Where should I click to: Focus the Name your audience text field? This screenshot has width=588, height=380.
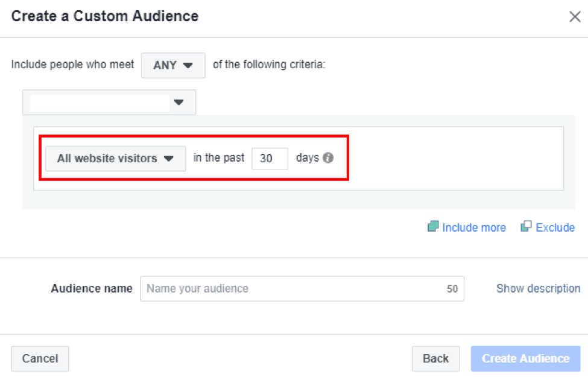click(296, 288)
